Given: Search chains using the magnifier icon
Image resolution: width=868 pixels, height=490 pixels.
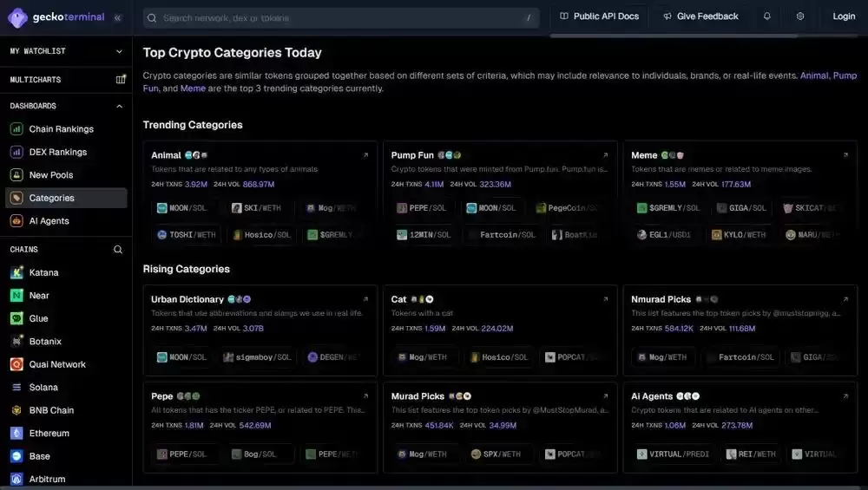Looking at the screenshot, I should (118, 250).
